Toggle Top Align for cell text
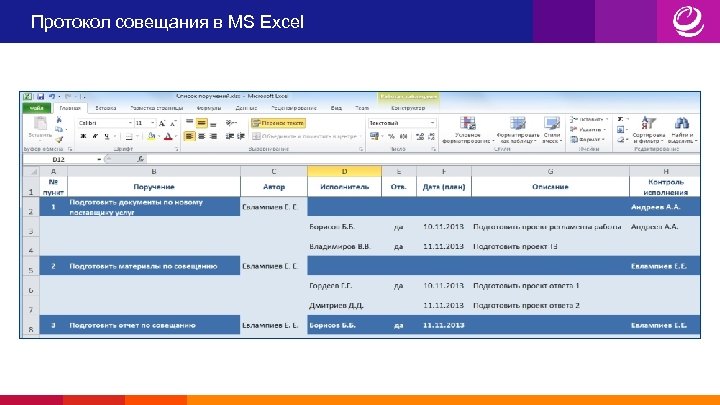The image size is (720, 405). click(190, 123)
